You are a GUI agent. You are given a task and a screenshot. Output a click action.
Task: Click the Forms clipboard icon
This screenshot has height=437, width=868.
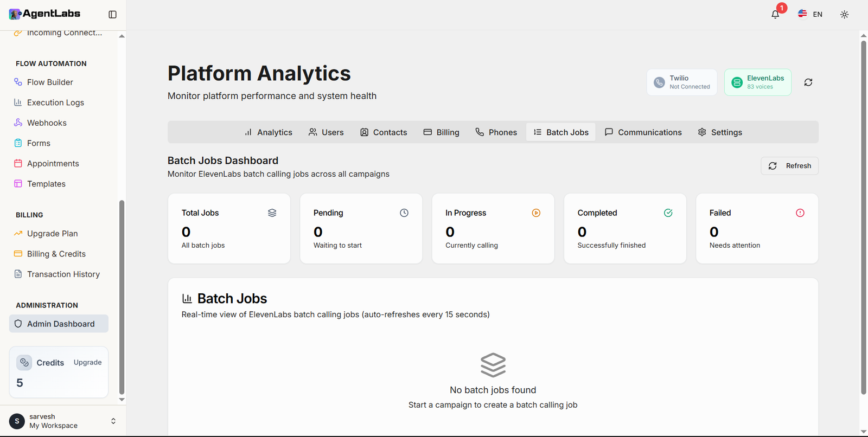tap(18, 143)
